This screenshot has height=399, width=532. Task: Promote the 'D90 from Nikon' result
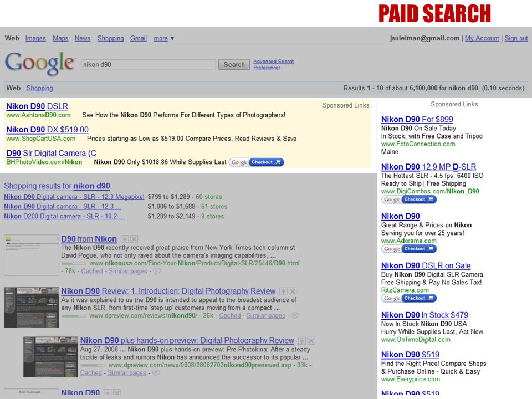pos(125,239)
